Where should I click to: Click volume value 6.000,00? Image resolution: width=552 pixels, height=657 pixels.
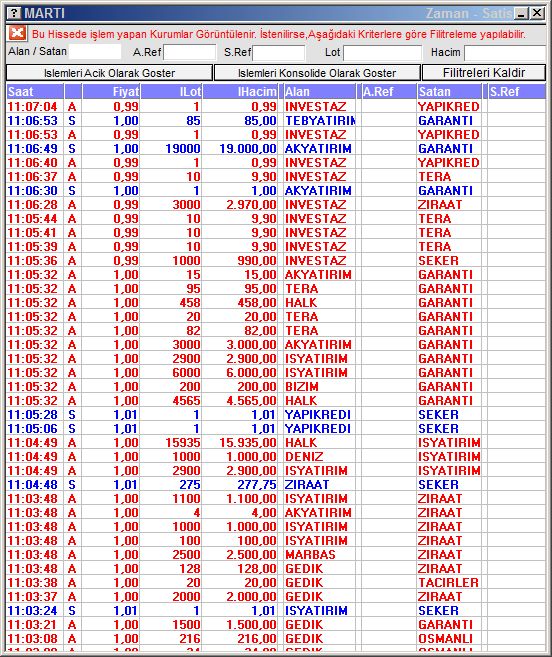coord(251,372)
